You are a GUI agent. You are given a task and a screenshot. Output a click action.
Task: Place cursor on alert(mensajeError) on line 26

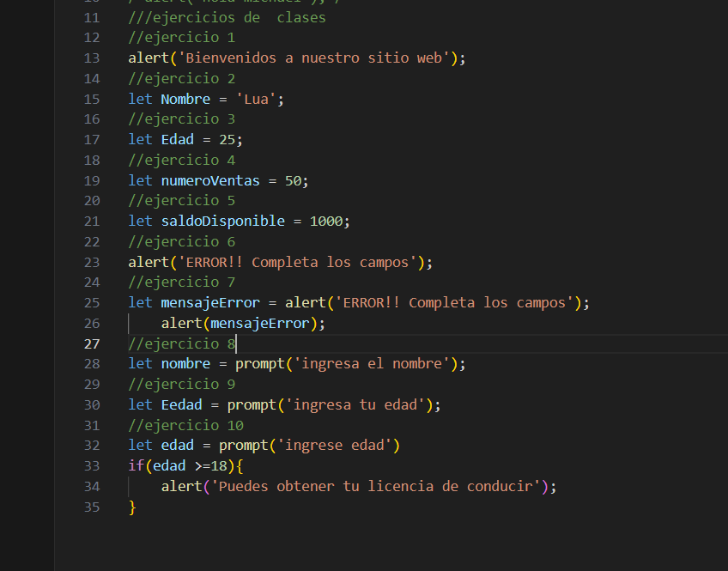click(243, 323)
